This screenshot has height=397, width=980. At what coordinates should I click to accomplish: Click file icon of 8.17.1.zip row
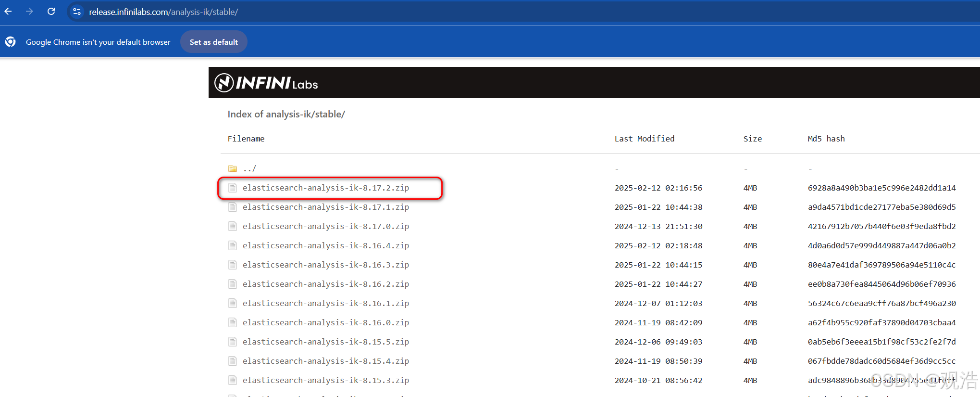pos(233,207)
